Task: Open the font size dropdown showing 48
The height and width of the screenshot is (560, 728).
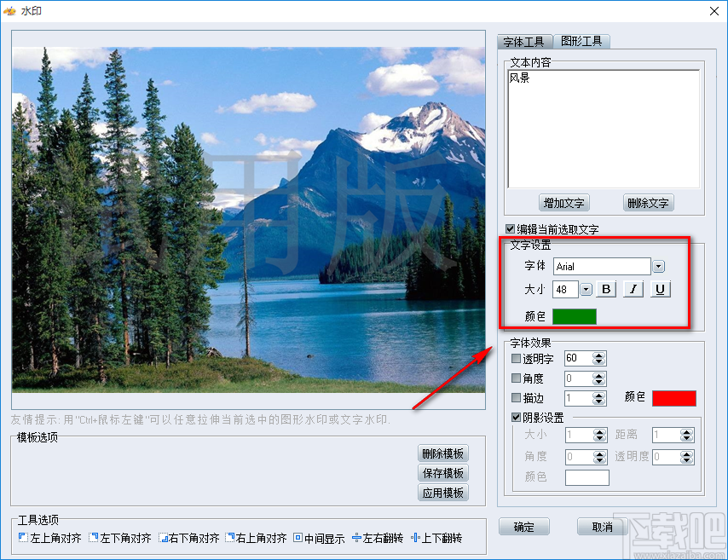Action: click(x=586, y=289)
